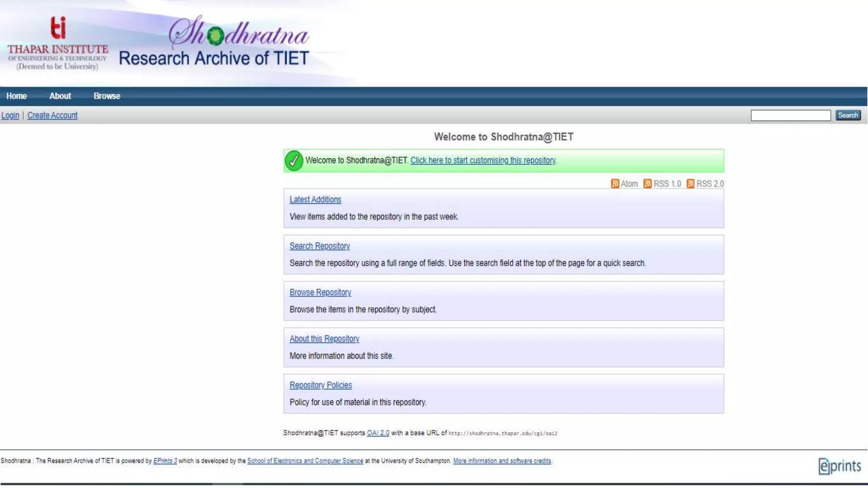The width and height of the screenshot is (868, 488).
Task: Open the Latest Additions link
Action: tap(315, 200)
